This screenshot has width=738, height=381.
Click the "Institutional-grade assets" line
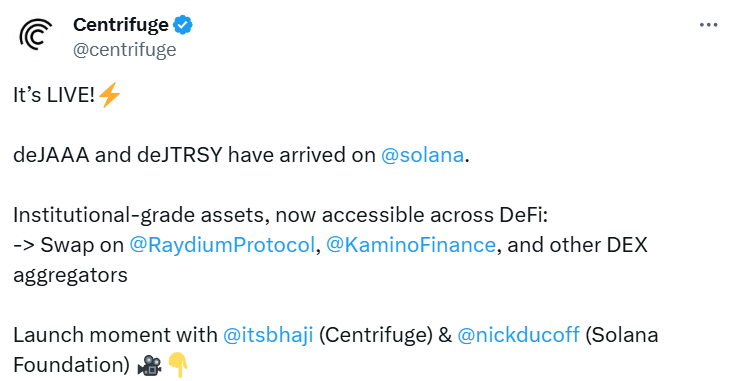[x=281, y=215]
